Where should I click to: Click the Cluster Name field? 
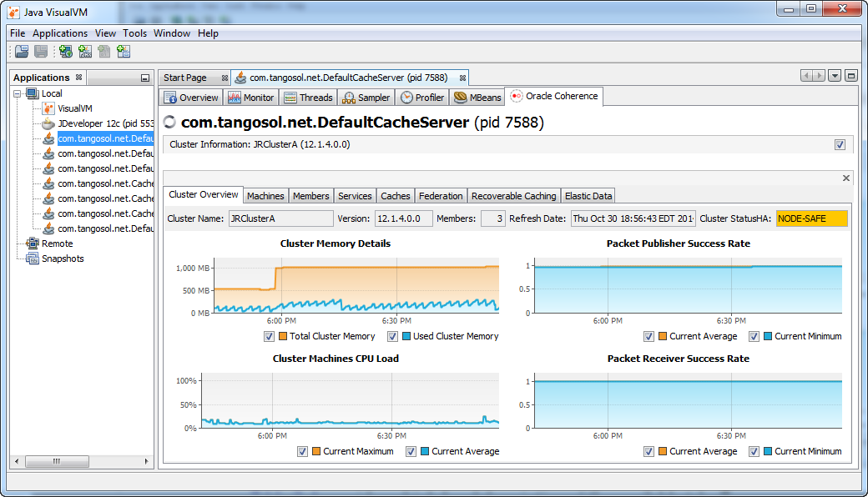[x=281, y=218]
